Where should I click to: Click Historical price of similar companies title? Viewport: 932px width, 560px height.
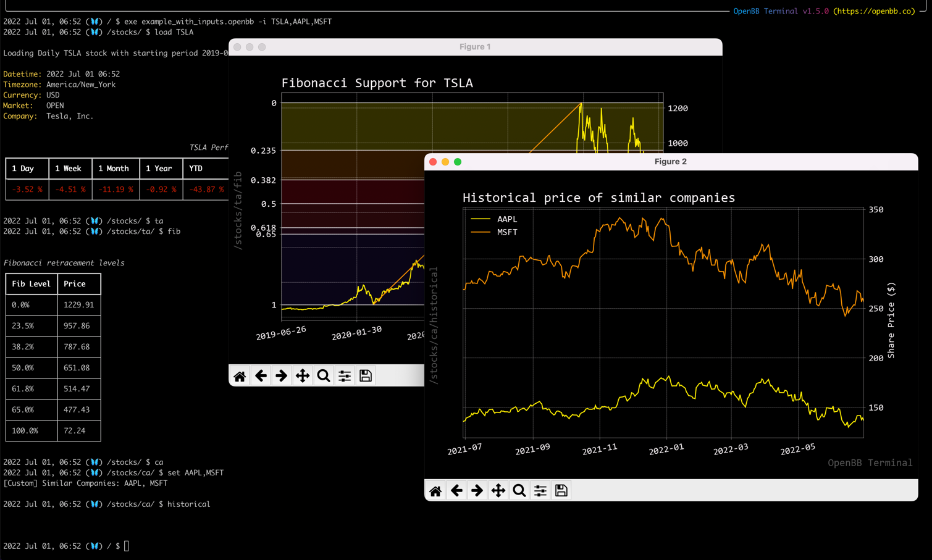click(x=599, y=198)
